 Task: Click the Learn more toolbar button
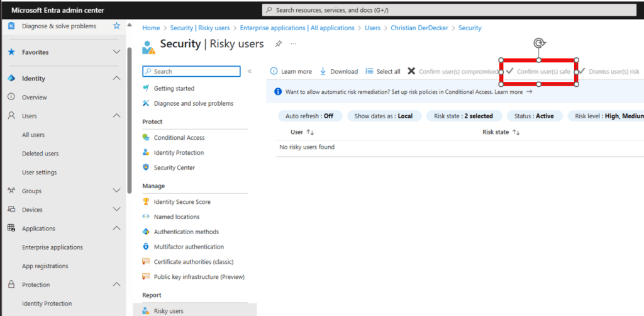coord(291,72)
